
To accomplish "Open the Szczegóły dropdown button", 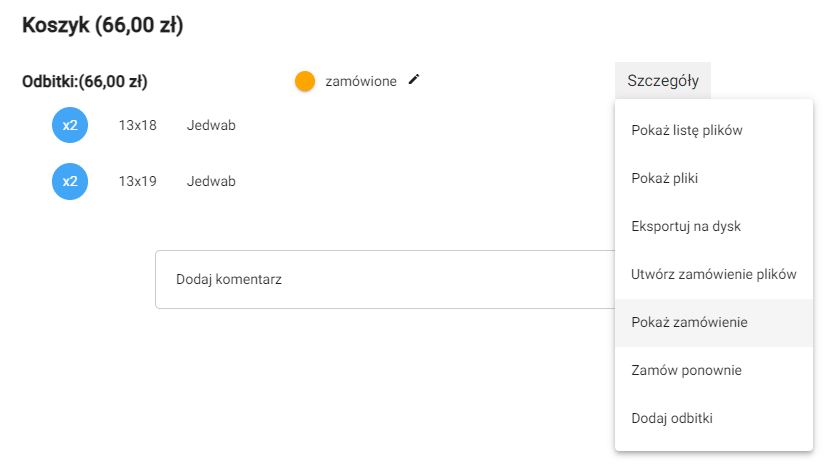I will (x=663, y=81).
